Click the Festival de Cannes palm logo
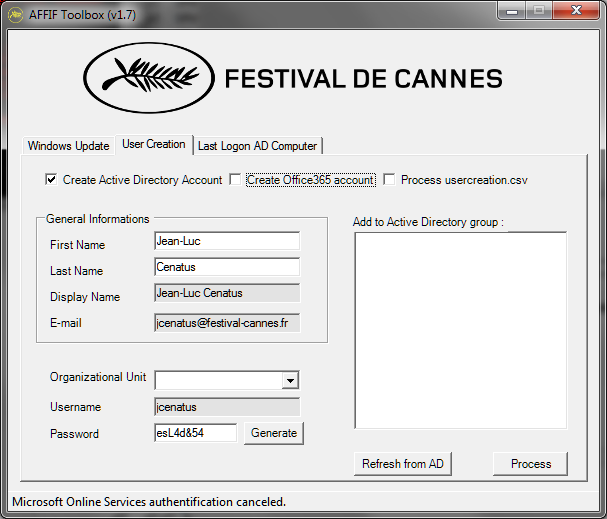 click(x=149, y=78)
